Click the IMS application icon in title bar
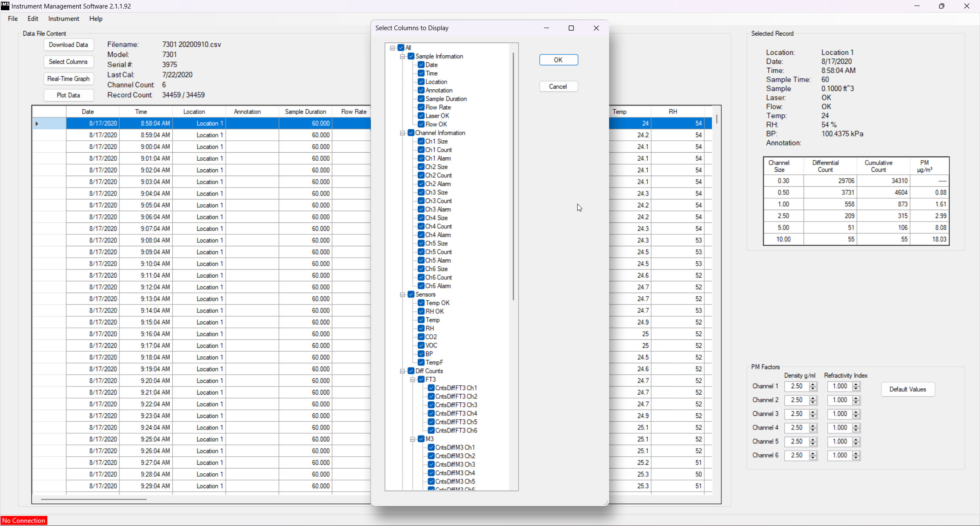Viewport: 980px width, 526px height. tap(5, 6)
